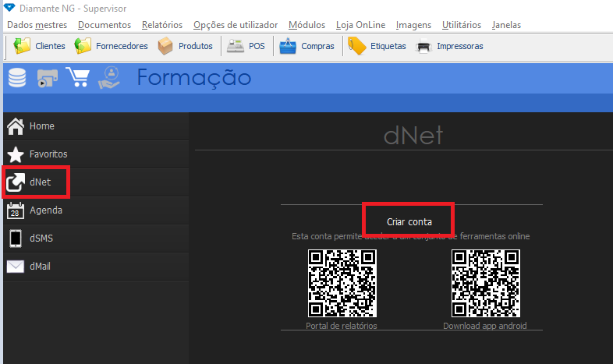
Task: Open the Relatórios menu
Action: (162, 25)
